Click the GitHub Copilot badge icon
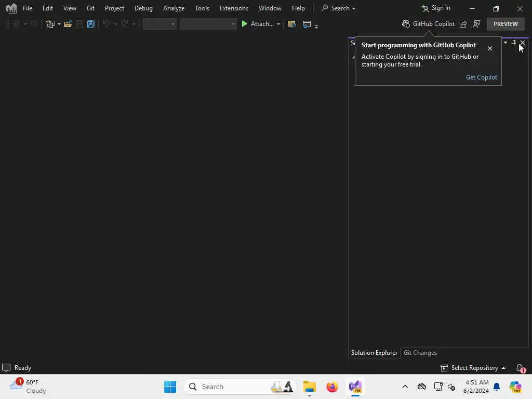 click(x=406, y=24)
